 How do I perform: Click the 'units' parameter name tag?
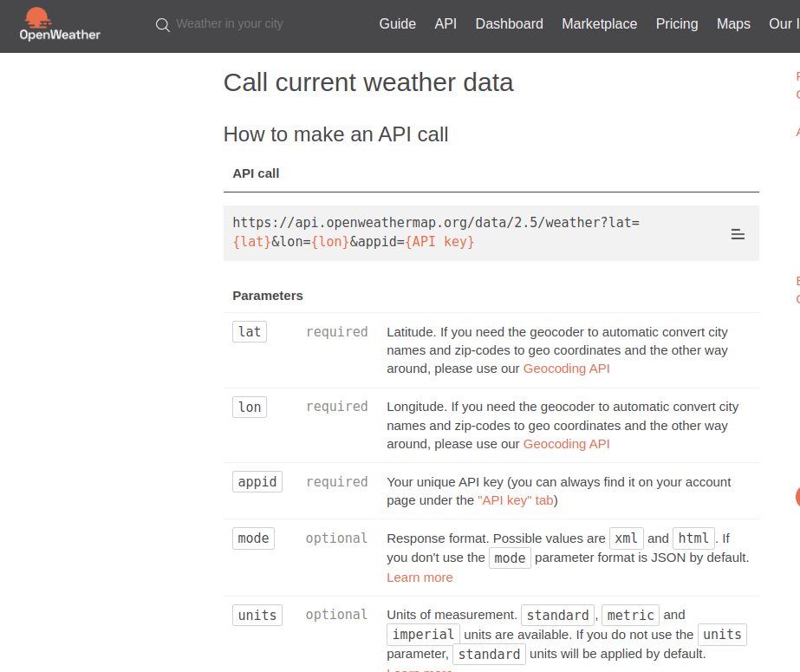257,615
